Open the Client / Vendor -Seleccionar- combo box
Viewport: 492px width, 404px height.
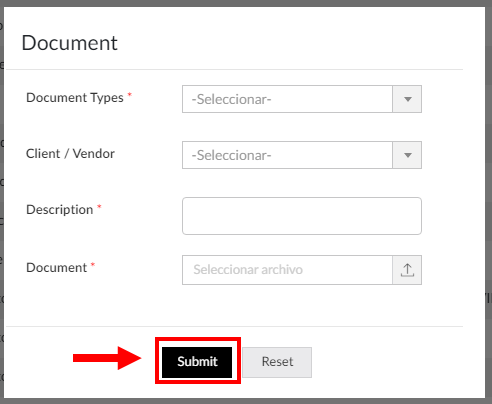coord(302,155)
